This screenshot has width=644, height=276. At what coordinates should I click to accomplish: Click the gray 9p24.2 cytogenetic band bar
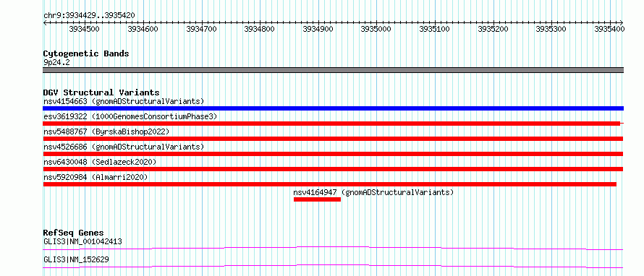tap(334, 70)
